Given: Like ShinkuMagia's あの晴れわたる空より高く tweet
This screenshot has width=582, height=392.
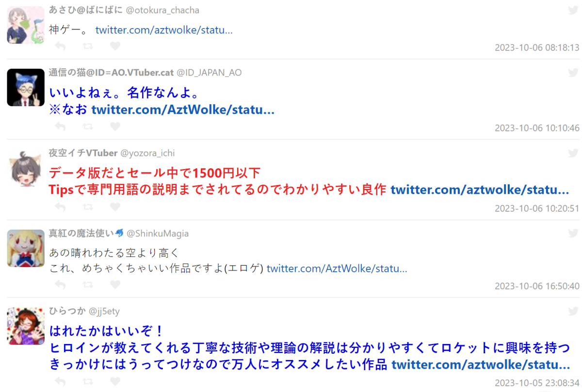Looking at the screenshot, I should pos(115,284).
